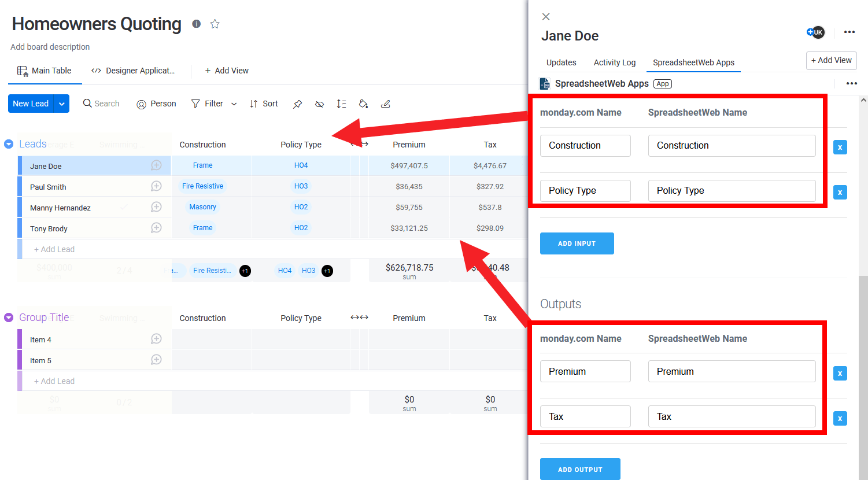
Task: Click the Premium monday.com Name input field
Action: [585, 371]
